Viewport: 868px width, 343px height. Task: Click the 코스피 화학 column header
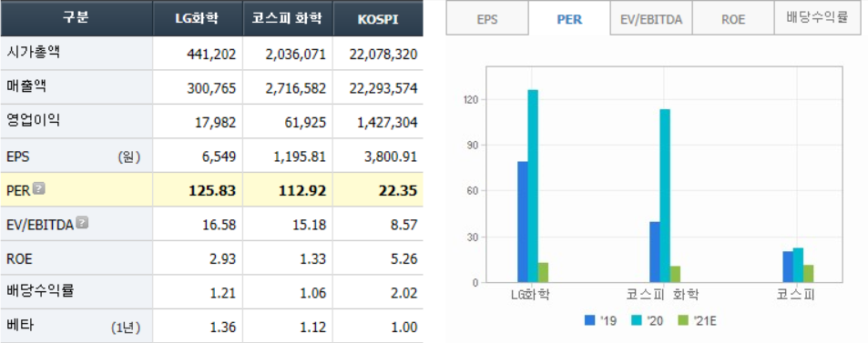pos(287,18)
